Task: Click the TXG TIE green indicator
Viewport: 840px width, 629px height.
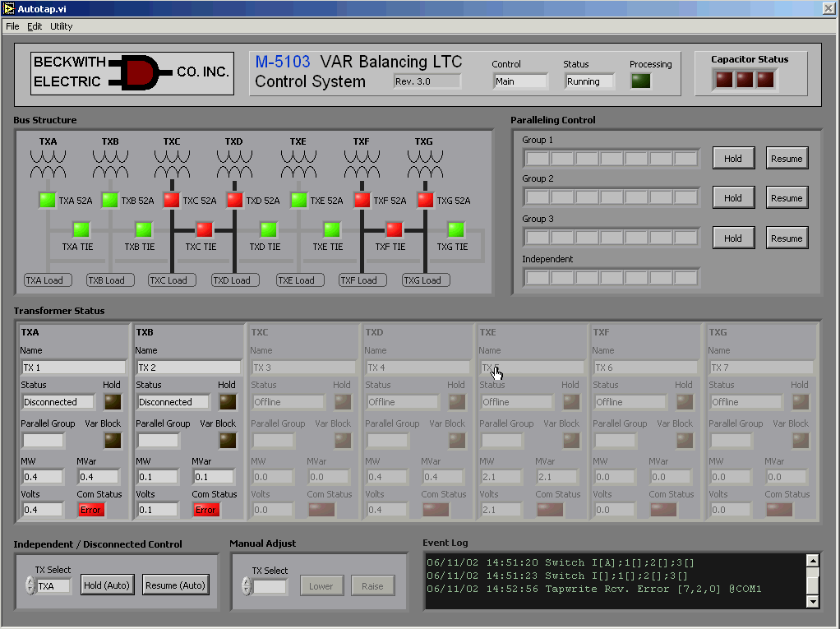Action: point(456,229)
